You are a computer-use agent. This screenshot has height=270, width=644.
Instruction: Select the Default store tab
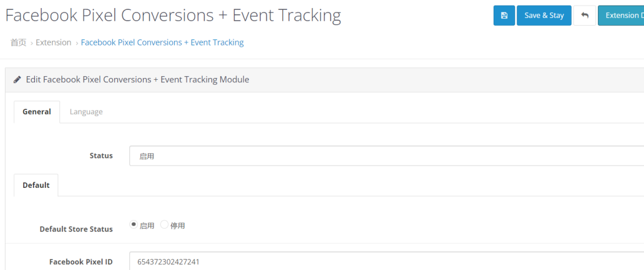(36, 185)
